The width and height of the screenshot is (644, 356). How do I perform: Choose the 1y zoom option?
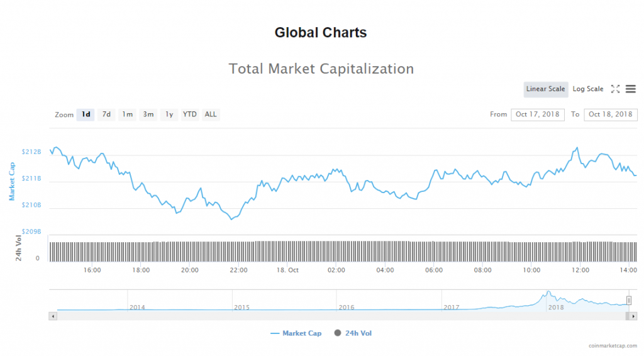coord(169,114)
